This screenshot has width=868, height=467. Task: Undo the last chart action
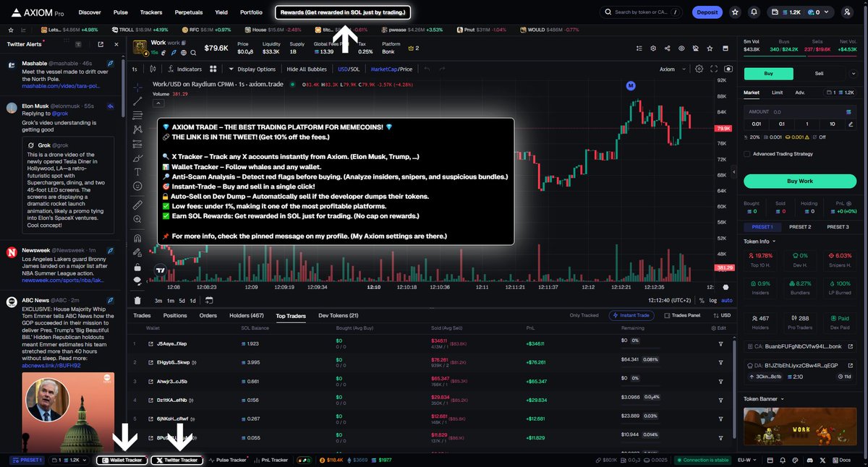click(427, 69)
